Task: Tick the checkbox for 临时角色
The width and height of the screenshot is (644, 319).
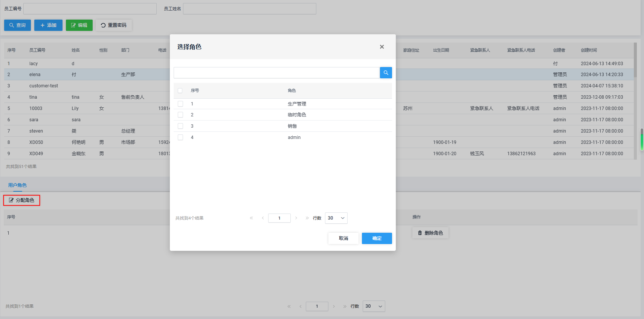Action: 180,115
